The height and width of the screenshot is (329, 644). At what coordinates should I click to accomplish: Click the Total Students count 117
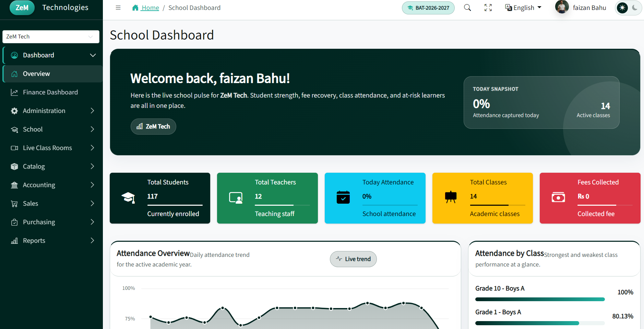click(x=152, y=196)
